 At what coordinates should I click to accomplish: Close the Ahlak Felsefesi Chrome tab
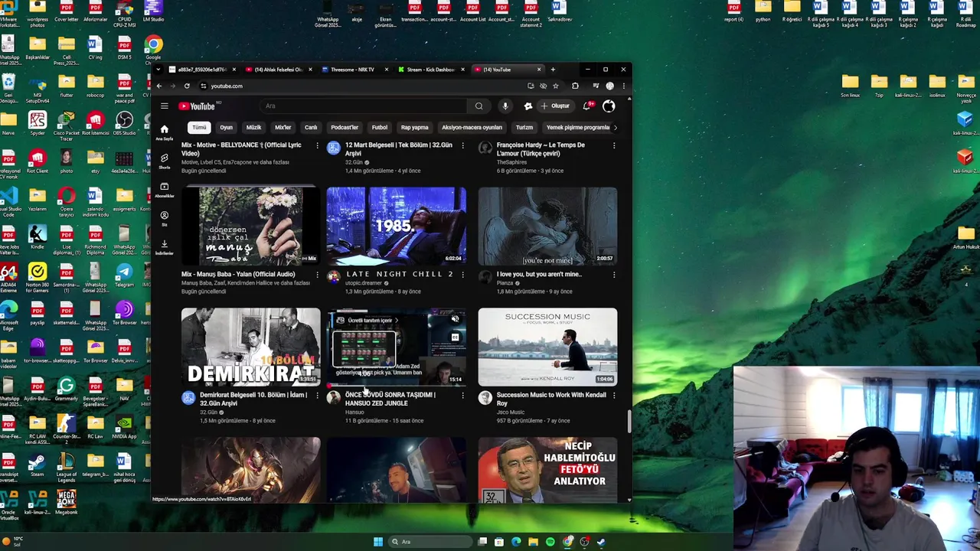tap(311, 70)
